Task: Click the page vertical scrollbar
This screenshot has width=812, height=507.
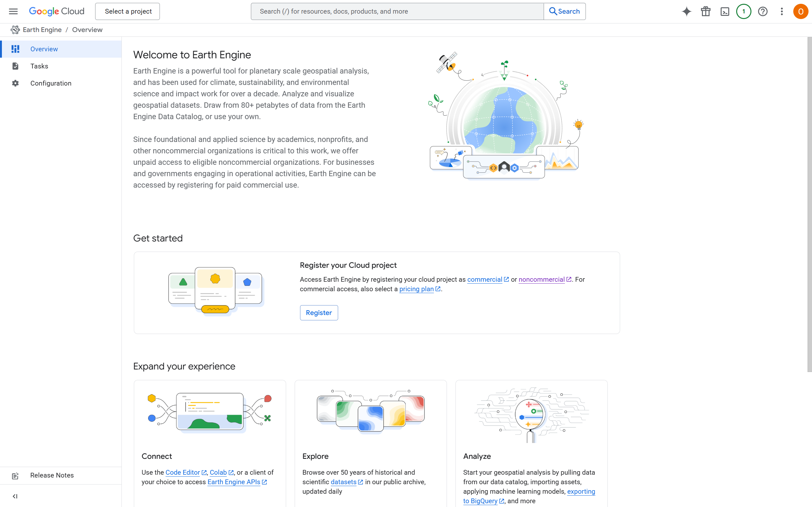Action: point(809,205)
